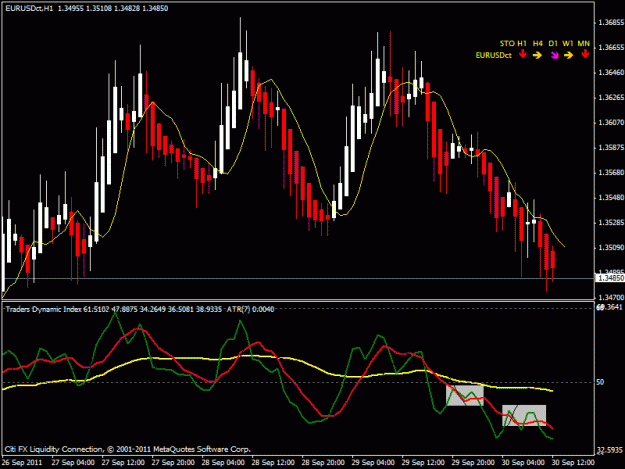Screen dimensions: 625x469
Task: Click the red down arrow under MN
Action: [x=585, y=55]
